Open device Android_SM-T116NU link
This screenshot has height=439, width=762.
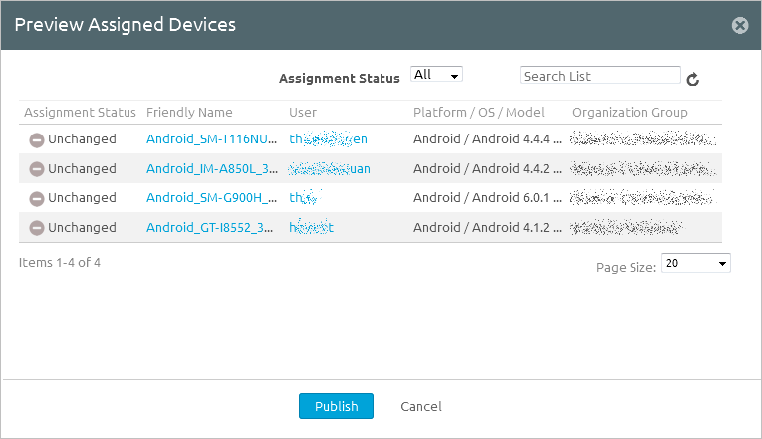(210, 139)
